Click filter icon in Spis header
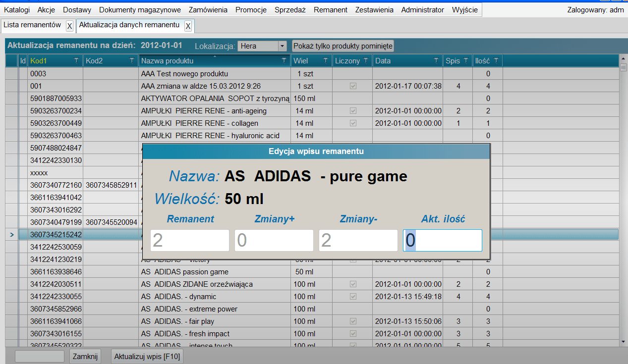The height and width of the screenshot is (364, 628). pyautogui.click(x=466, y=60)
